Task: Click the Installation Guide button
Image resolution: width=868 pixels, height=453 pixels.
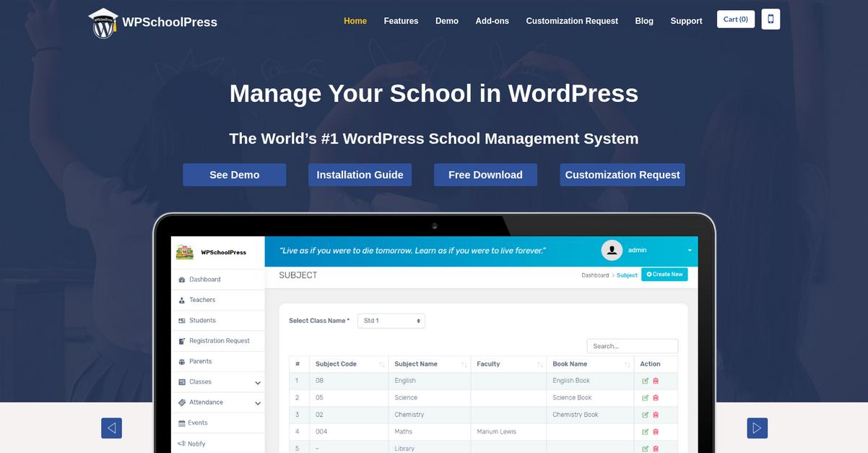Action: (x=360, y=175)
